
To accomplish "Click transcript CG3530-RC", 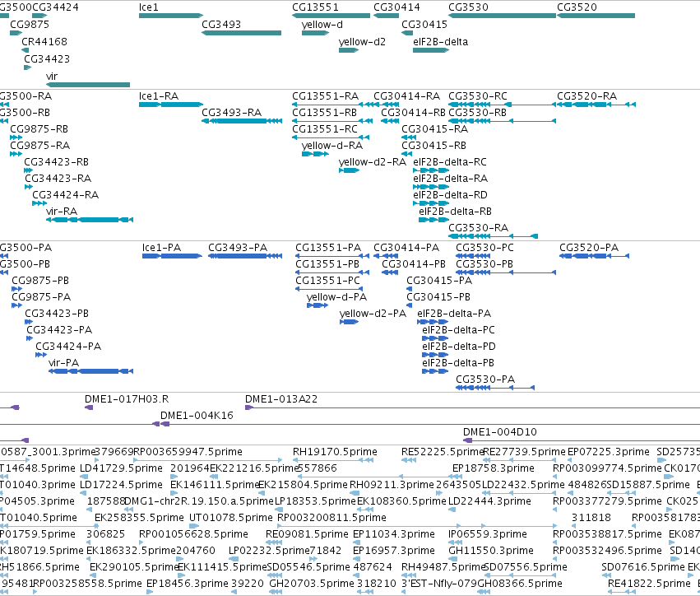I will click(478, 96).
